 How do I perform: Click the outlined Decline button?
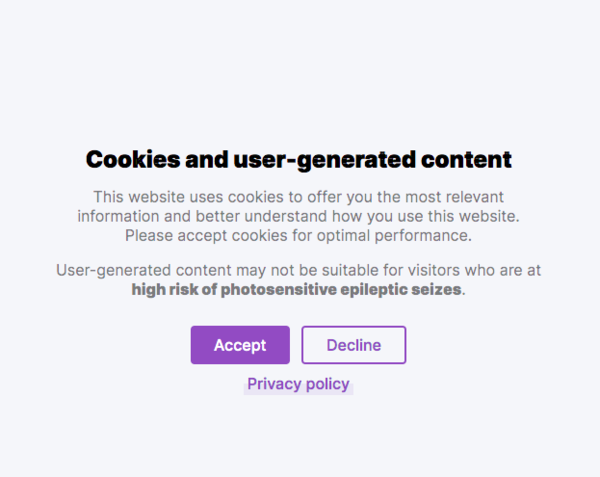tap(353, 345)
